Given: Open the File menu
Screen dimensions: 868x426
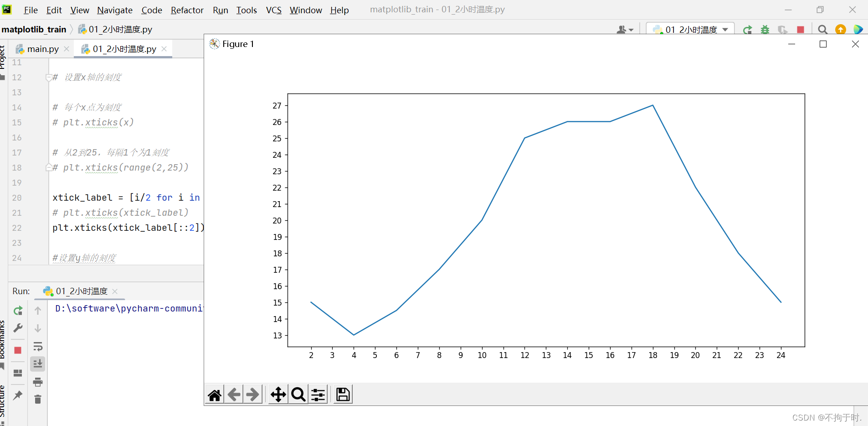Looking at the screenshot, I should (x=31, y=10).
